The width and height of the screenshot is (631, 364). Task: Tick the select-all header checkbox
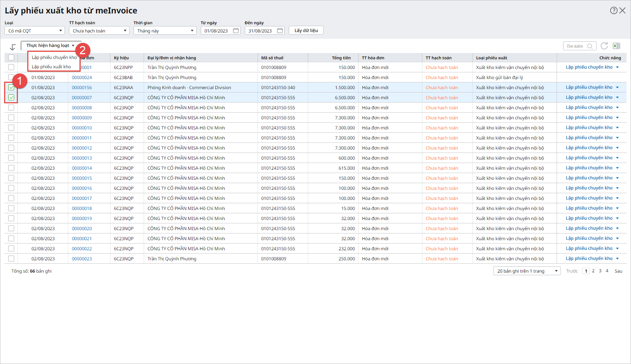(11, 57)
